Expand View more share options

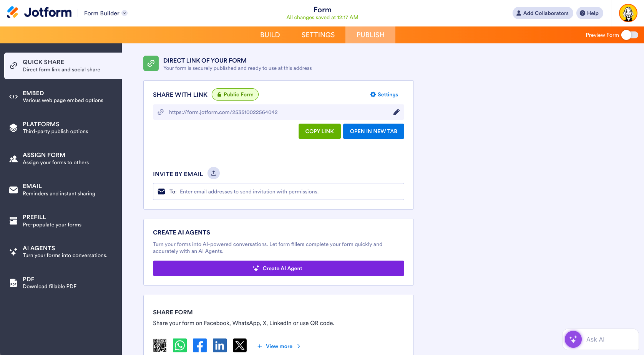click(279, 346)
